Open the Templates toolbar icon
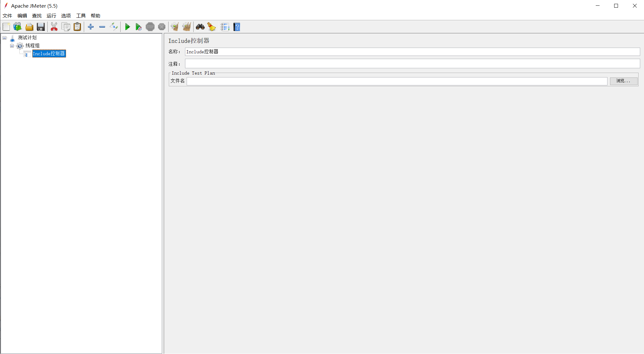The width and height of the screenshot is (644, 354). point(17,27)
